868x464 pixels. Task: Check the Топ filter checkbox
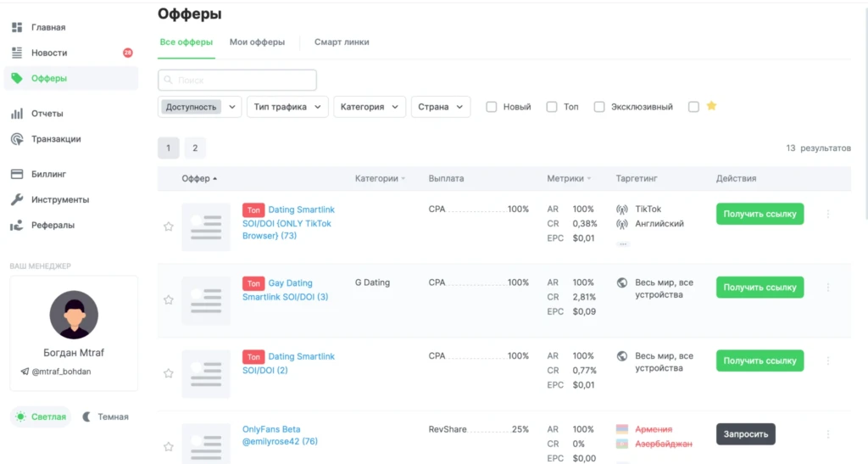(x=551, y=107)
